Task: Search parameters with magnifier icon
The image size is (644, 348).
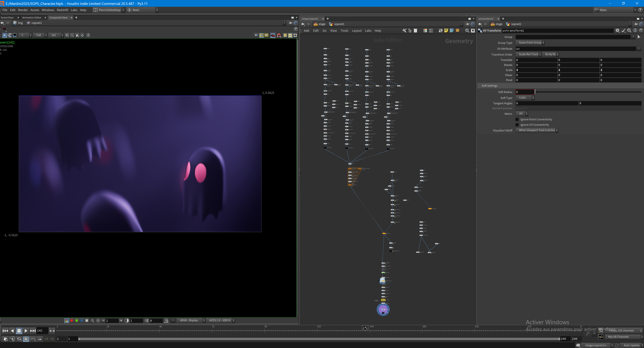Action: tap(629, 31)
